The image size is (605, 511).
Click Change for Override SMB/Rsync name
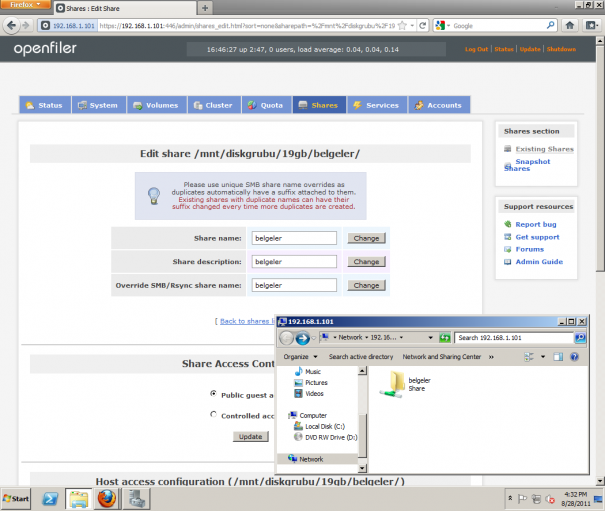tap(366, 285)
